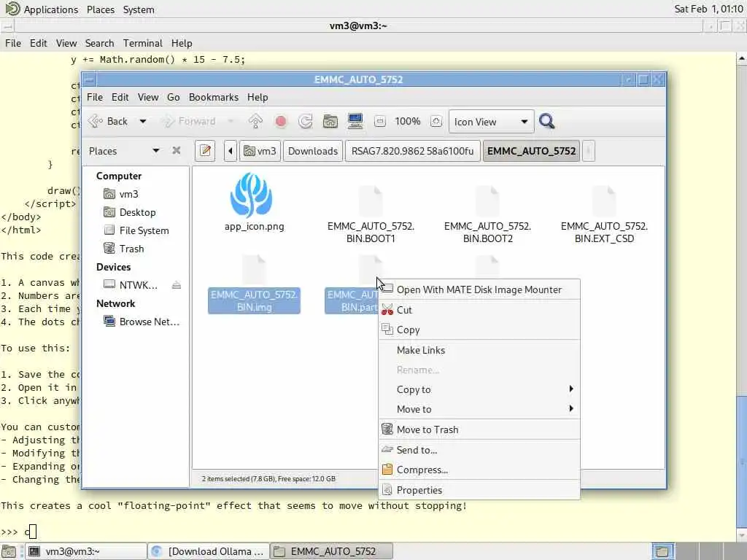Select the EMMC_AUTO_5752.BIN.BOOT2 file
The image size is (747, 560).
tap(487, 214)
